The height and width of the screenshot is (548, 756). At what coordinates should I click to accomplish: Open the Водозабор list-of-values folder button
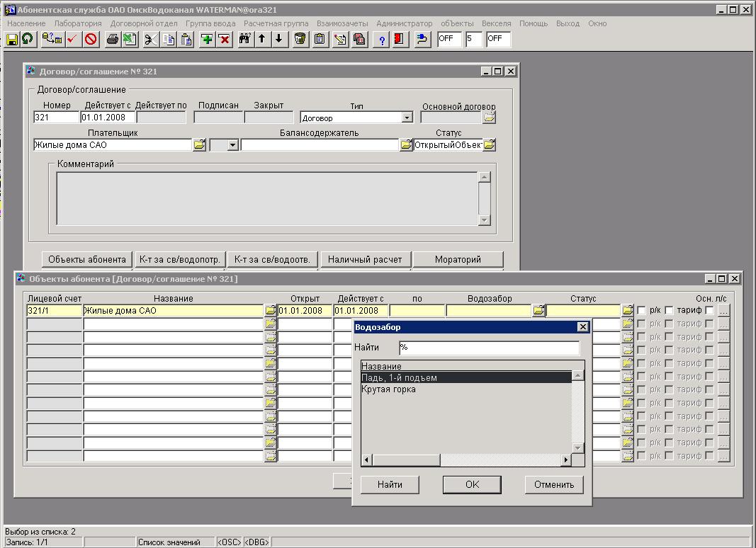point(538,310)
